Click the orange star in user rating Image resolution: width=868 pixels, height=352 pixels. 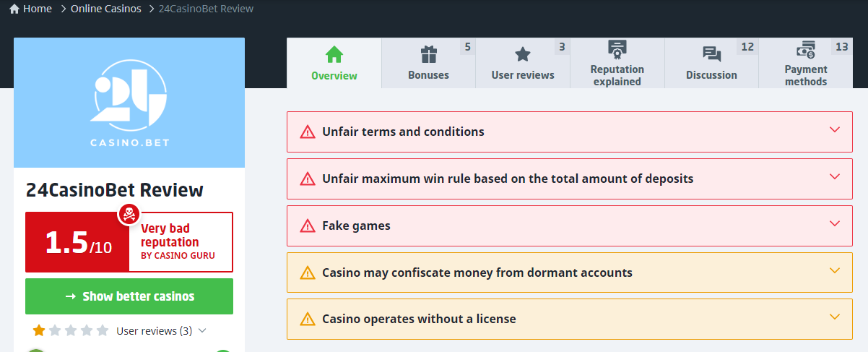[39, 330]
